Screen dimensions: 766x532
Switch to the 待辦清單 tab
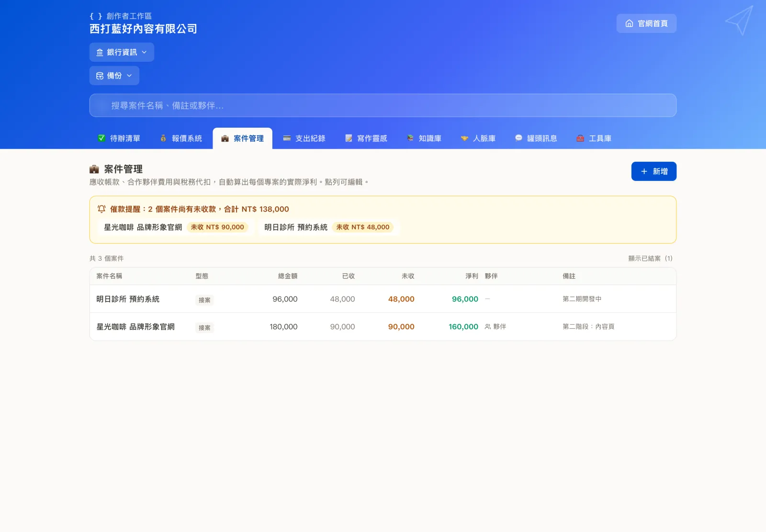(119, 138)
